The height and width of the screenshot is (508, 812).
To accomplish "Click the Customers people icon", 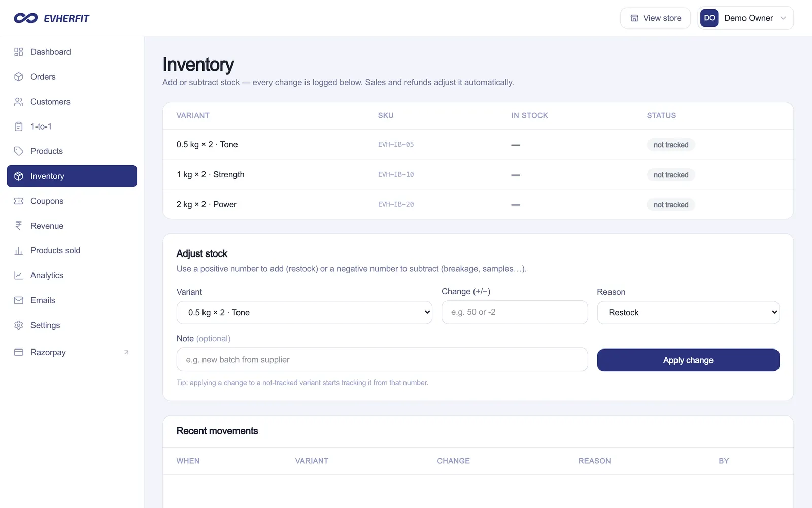I will coord(19,102).
